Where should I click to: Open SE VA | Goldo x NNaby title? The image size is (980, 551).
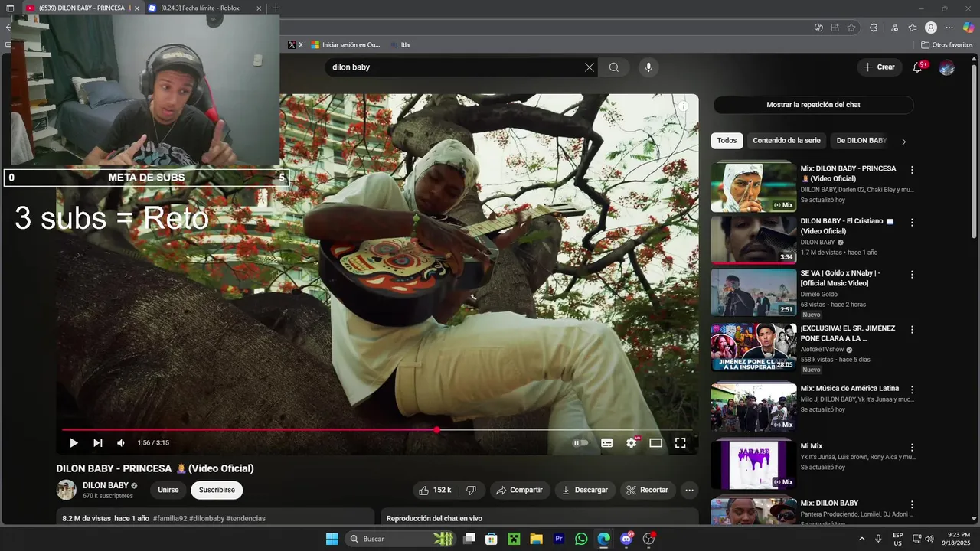pyautogui.click(x=841, y=278)
